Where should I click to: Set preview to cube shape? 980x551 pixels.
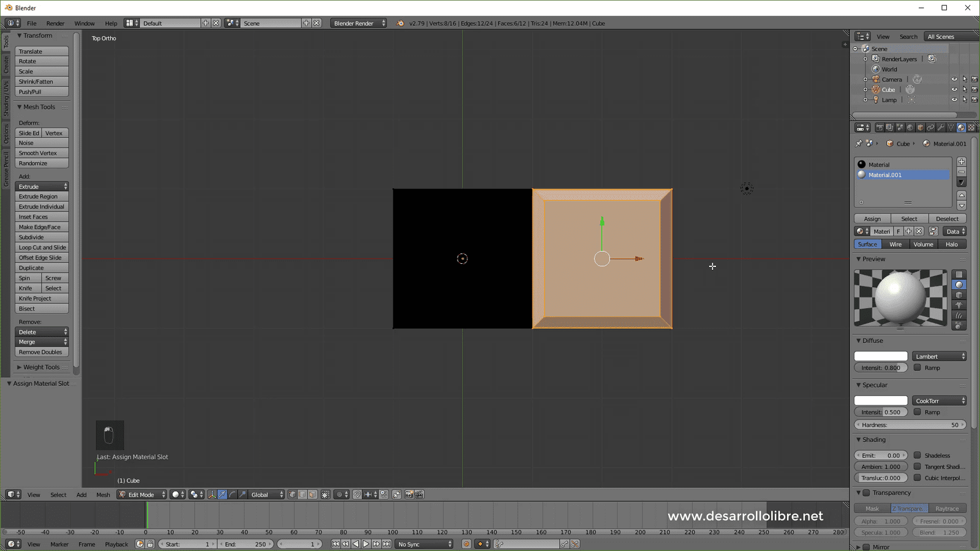[959, 294]
